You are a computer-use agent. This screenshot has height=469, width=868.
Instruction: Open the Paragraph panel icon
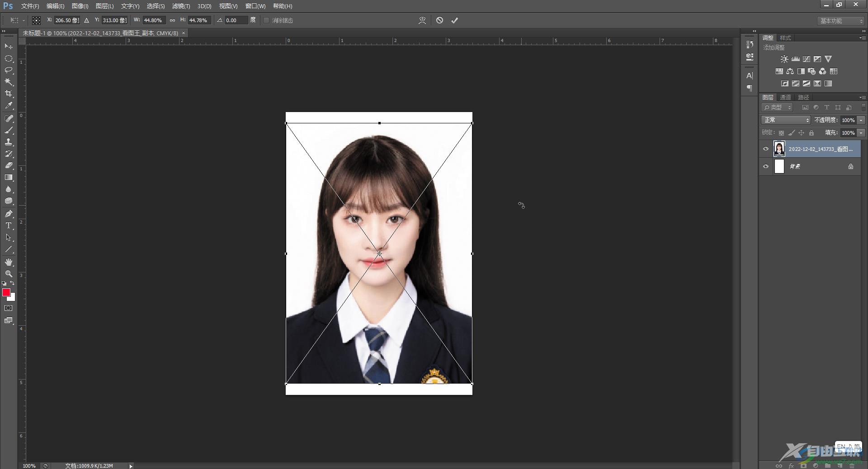click(750, 88)
